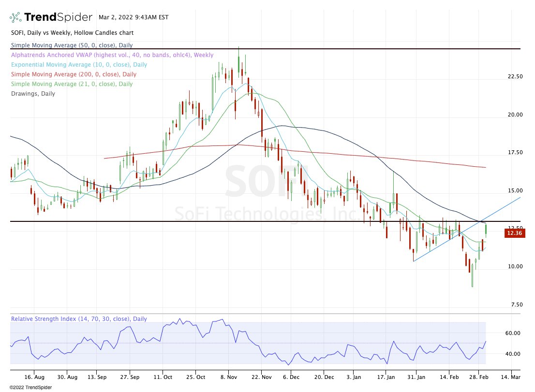The width and height of the screenshot is (535, 392).
Task: Click the TrendSpider logo icon
Action: 15,16
